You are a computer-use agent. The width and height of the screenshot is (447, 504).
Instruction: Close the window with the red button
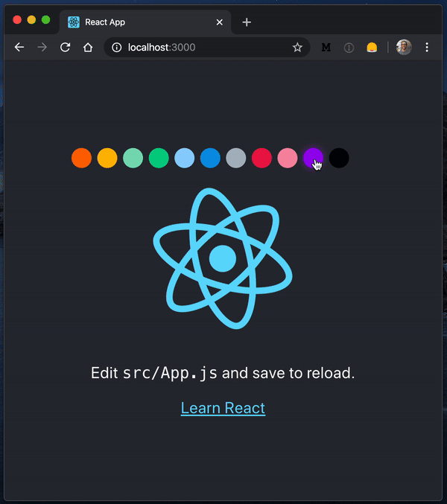(17, 20)
